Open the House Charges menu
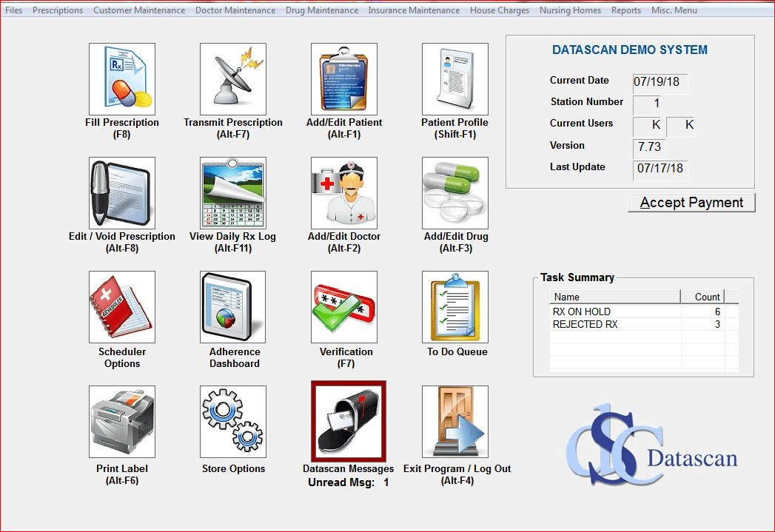The image size is (775, 532). pos(500,10)
